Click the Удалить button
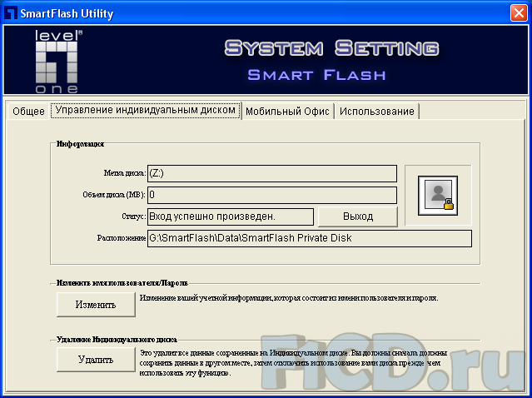Image resolution: width=532 pixels, height=398 pixels. 96,360
